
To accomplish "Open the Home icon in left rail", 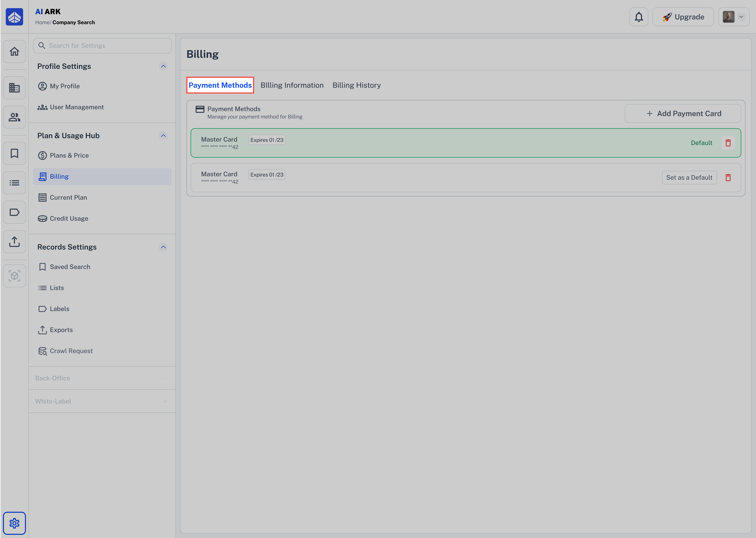I will (x=14, y=51).
